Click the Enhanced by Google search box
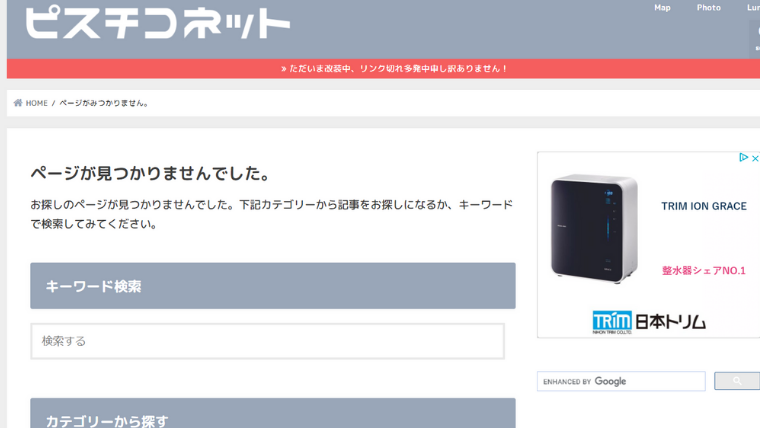The height and width of the screenshot is (428, 760). point(620,381)
